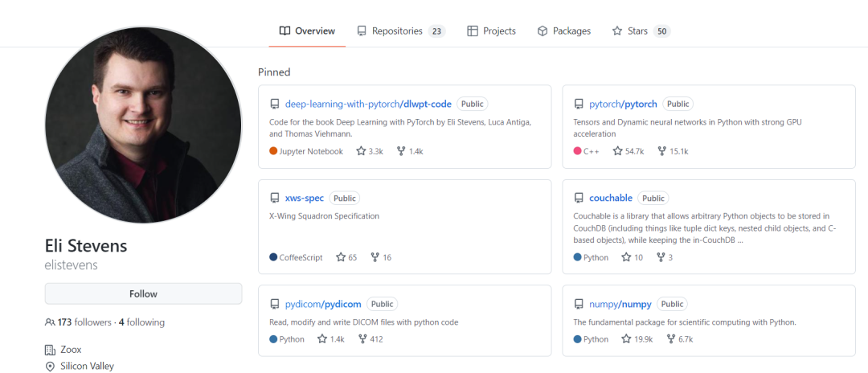Click the fork icon for numpy
The width and height of the screenshot is (868, 373).
pos(670,339)
